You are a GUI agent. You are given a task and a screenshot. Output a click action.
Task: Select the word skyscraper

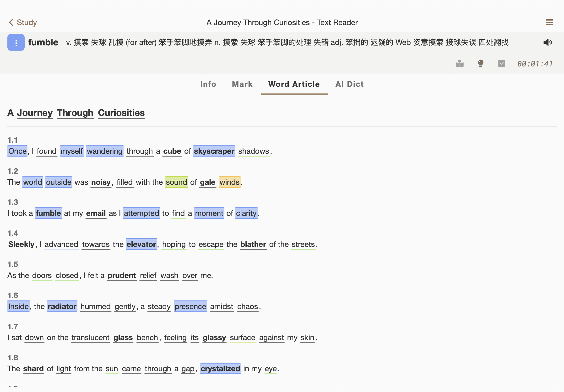pyautogui.click(x=214, y=151)
